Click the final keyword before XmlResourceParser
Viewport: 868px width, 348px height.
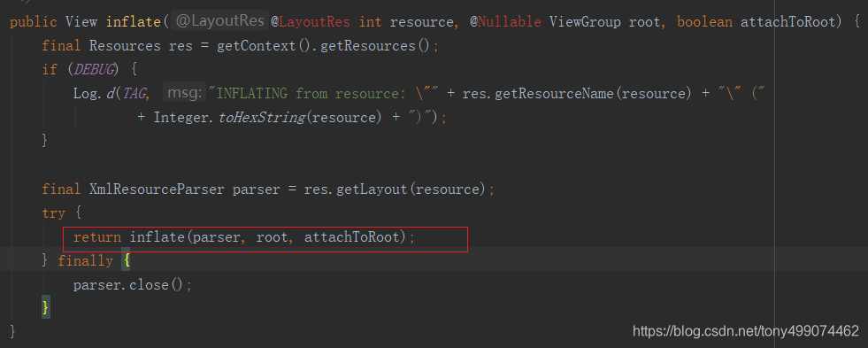(61, 189)
